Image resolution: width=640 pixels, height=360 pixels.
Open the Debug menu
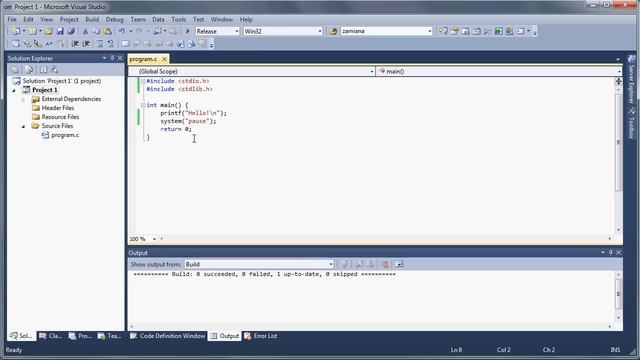tap(114, 20)
